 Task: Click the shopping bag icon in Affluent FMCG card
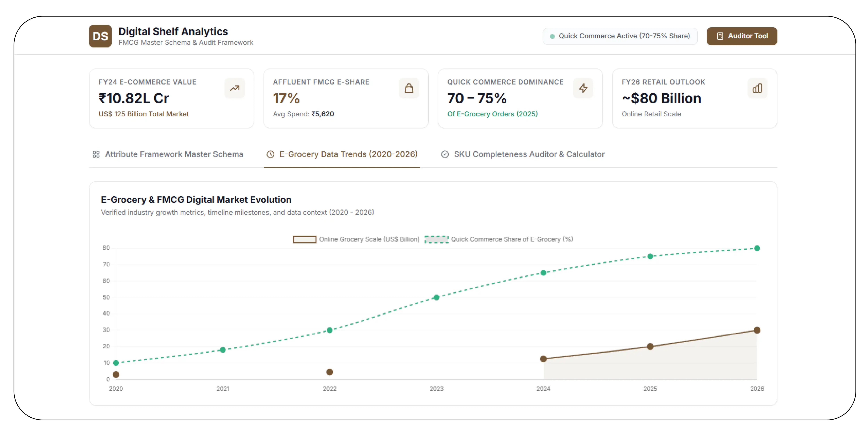pos(409,88)
